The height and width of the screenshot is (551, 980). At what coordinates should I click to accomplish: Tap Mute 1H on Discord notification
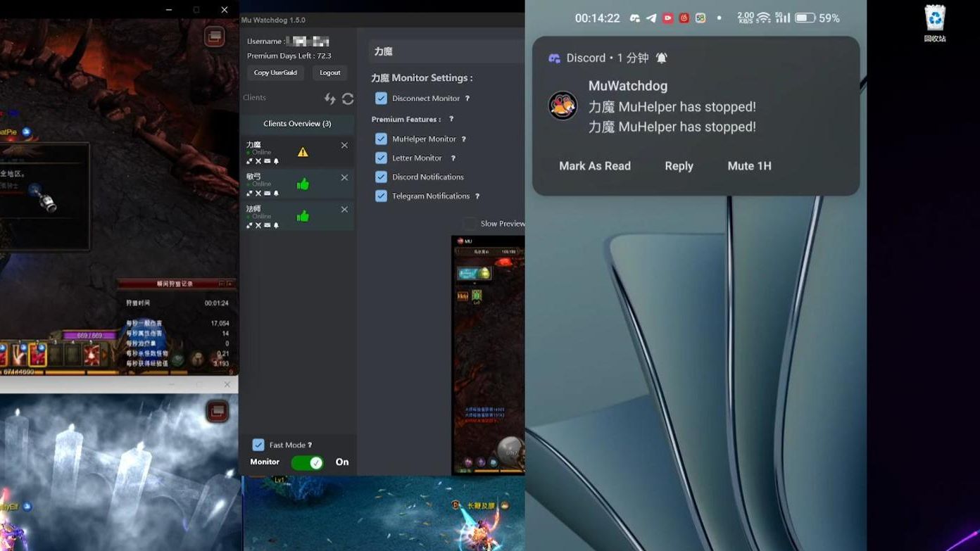[749, 166]
